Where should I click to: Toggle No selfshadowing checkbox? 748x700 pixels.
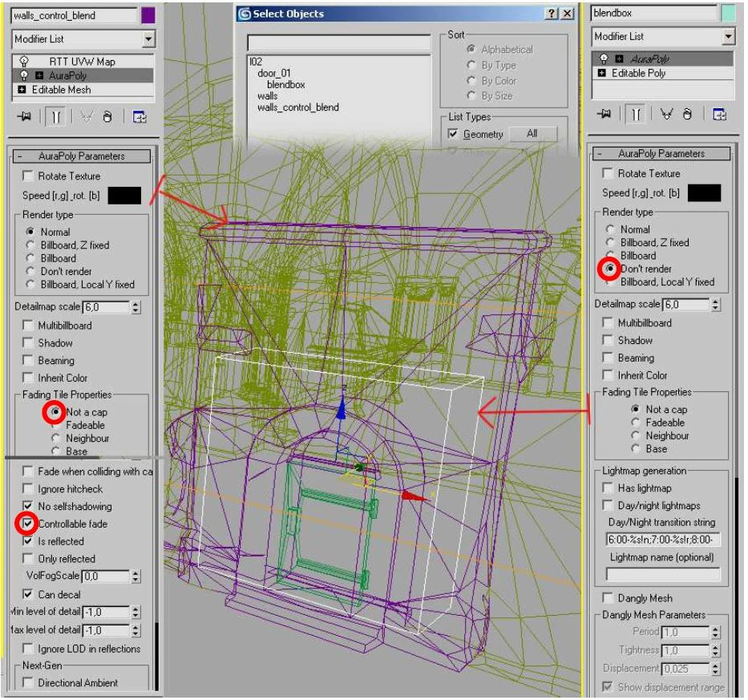(28, 506)
